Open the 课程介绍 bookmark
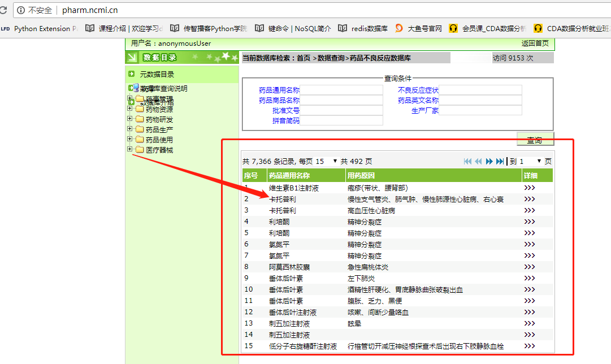 point(124,28)
